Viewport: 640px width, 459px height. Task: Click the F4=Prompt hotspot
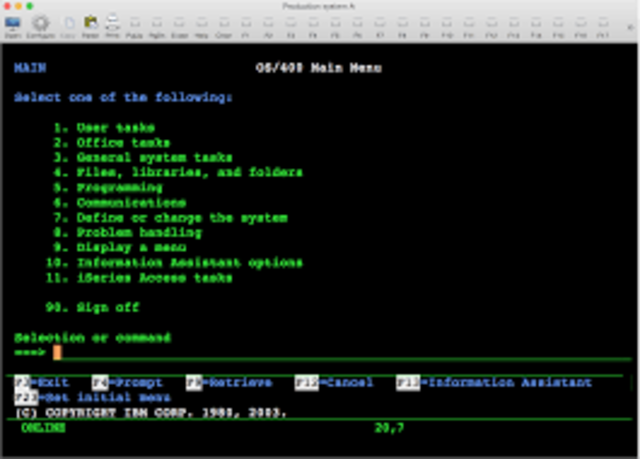point(127,382)
